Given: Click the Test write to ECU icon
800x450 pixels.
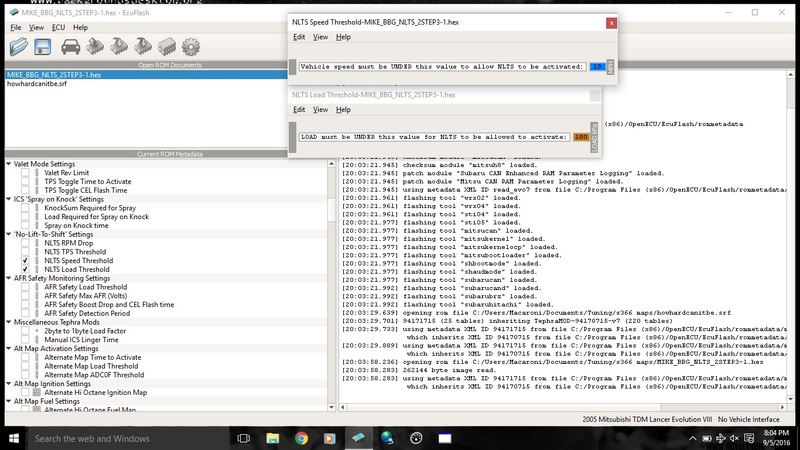Looking at the screenshot, I should (x=143, y=47).
